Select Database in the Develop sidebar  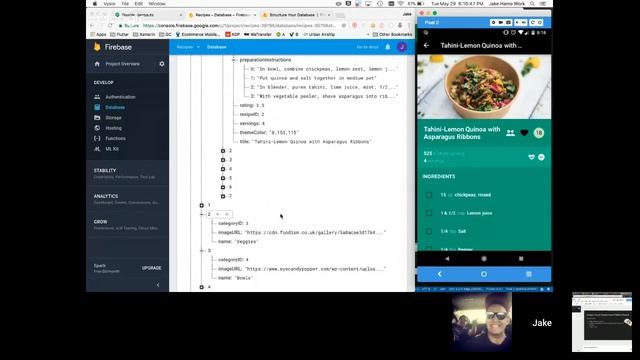pos(115,107)
